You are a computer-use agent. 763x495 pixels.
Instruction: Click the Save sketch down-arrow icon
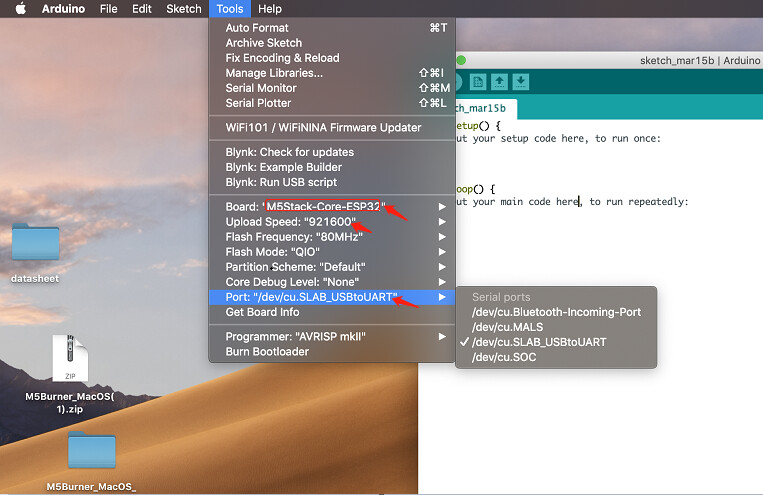521,82
